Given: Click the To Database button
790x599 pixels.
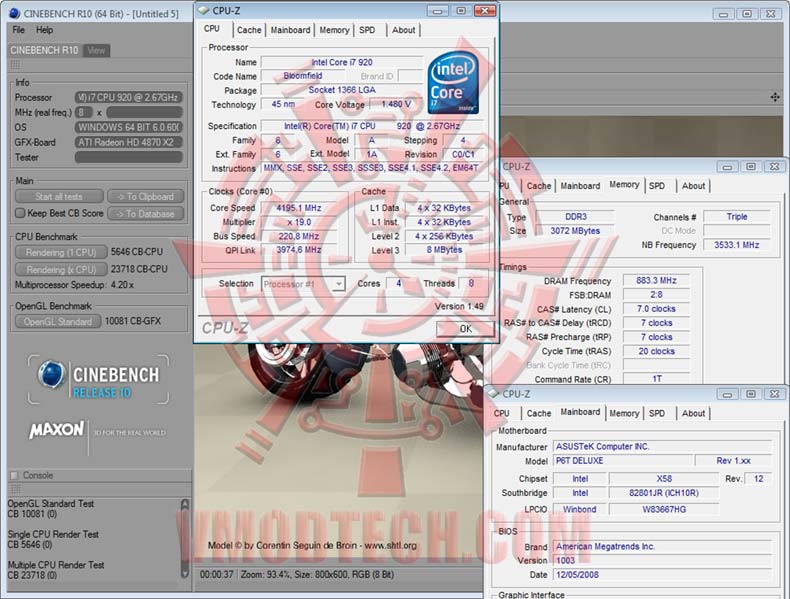Looking at the screenshot, I should pyautogui.click(x=146, y=214).
